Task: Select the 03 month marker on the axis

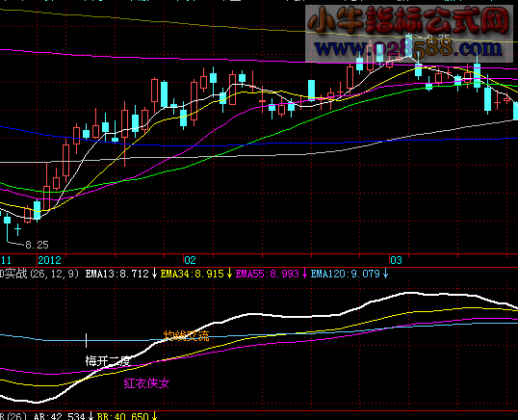Action: (x=396, y=260)
